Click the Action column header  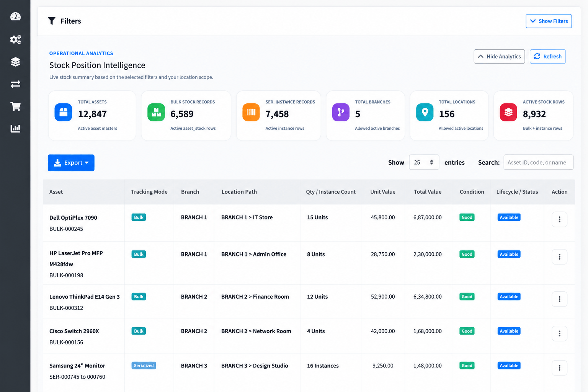point(559,192)
